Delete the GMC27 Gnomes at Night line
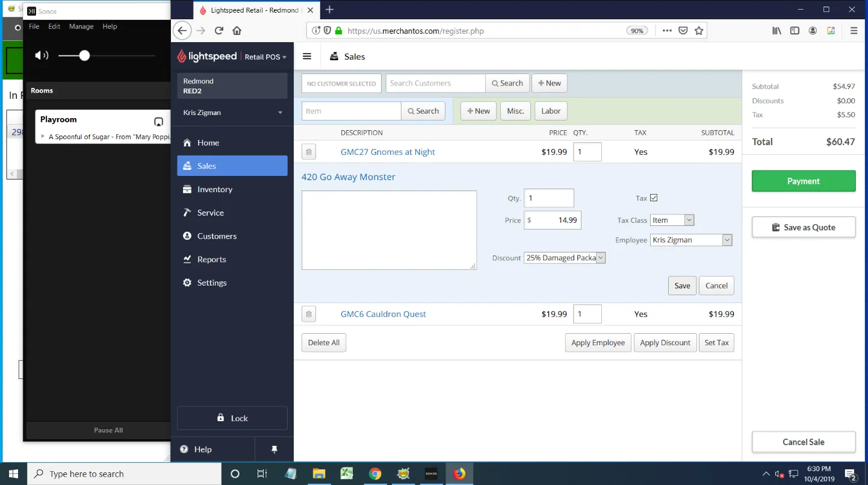The image size is (868, 485). 309,152
